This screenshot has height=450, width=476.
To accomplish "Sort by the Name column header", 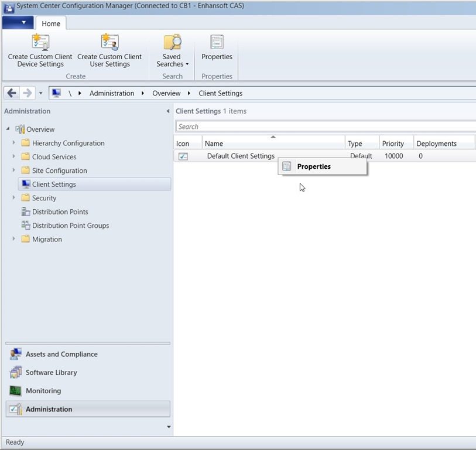I will 273,144.
